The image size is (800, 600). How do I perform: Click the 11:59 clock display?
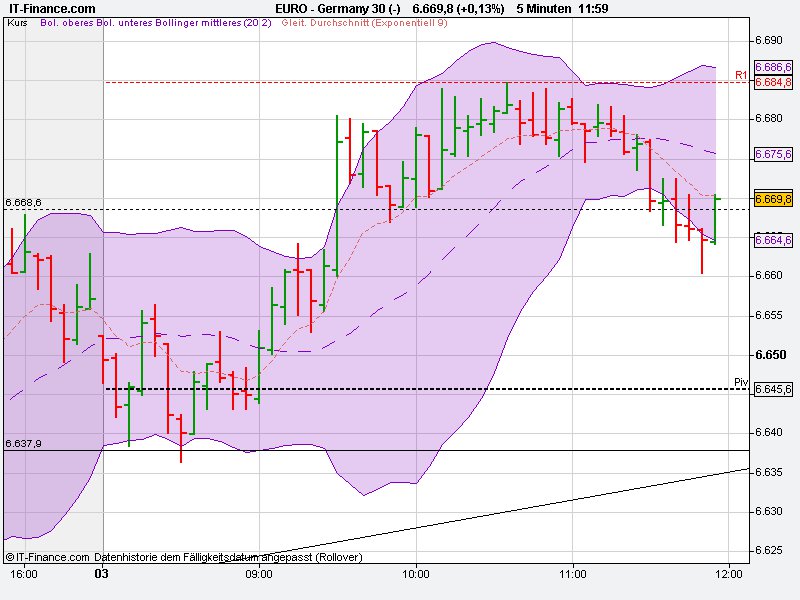(x=595, y=8)
